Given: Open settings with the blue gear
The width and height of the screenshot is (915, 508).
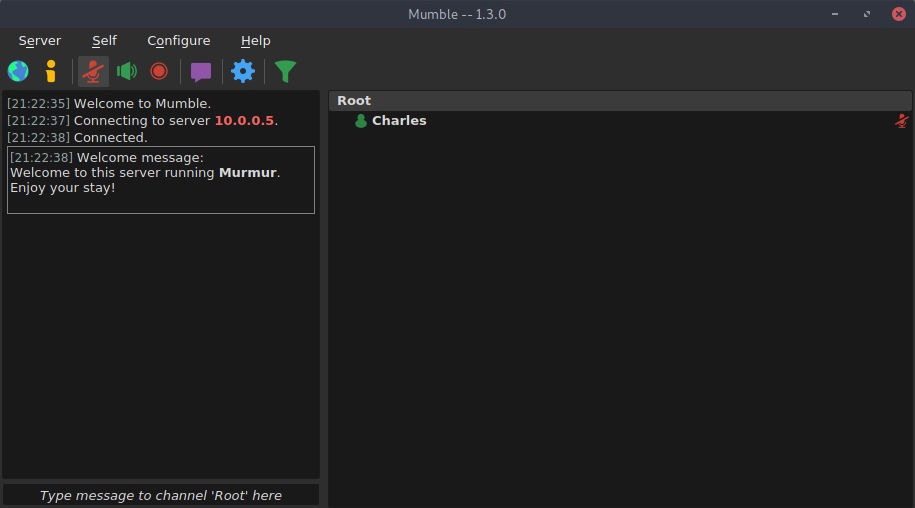Looking at the screenshot, I should pos(243,71).
